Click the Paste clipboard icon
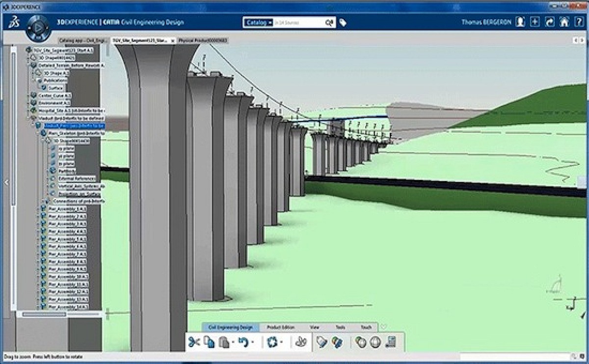 pos(224,342)
